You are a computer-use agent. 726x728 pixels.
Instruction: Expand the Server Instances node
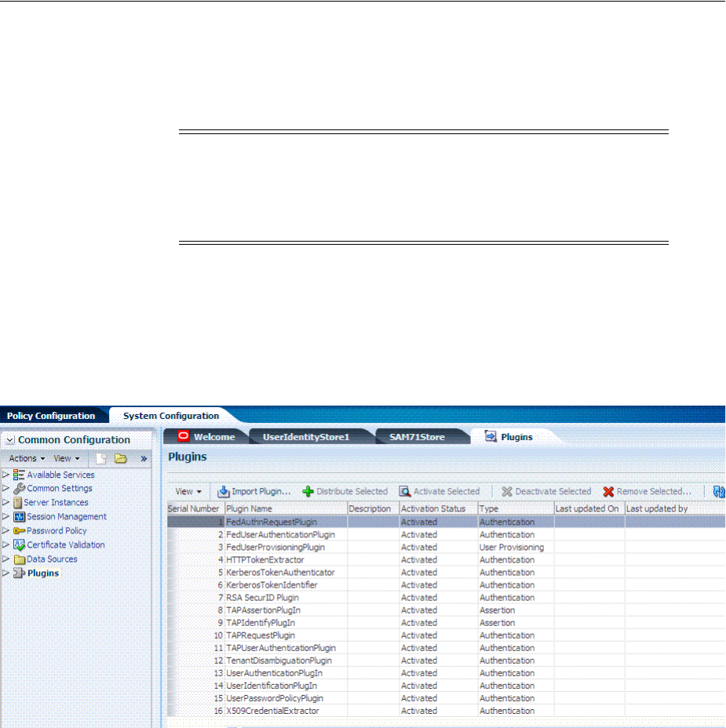point(6,502)
